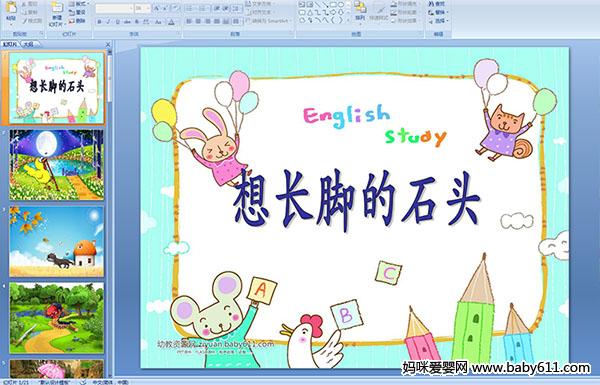The image size is (600, 385).
Task: Select slide 1 thumbnail with title 想长脚的石头
Action: pyautogui.click(x=57, y=88)
